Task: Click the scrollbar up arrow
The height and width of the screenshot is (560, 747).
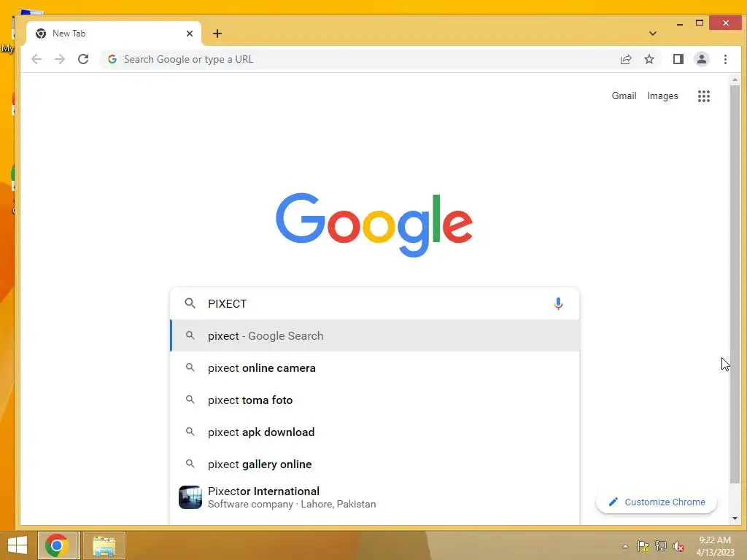Action: coord(735,79)
